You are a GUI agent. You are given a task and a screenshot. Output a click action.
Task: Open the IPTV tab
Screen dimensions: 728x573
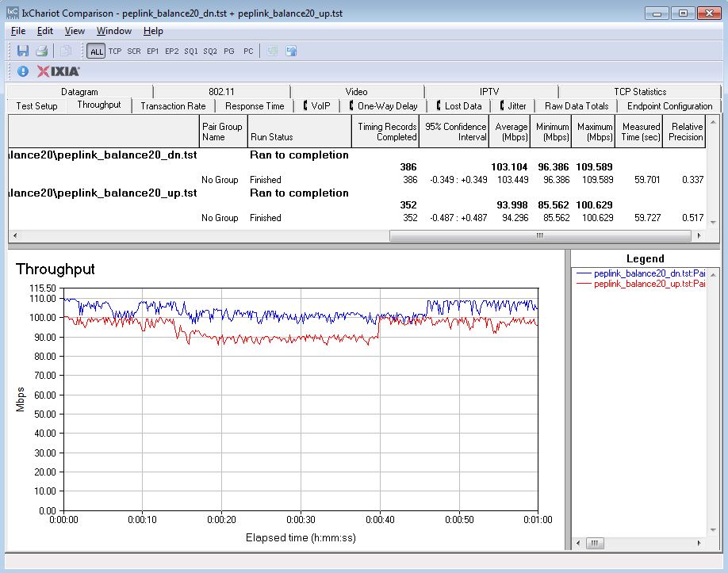pyautogui.click(x=489, y=92)
